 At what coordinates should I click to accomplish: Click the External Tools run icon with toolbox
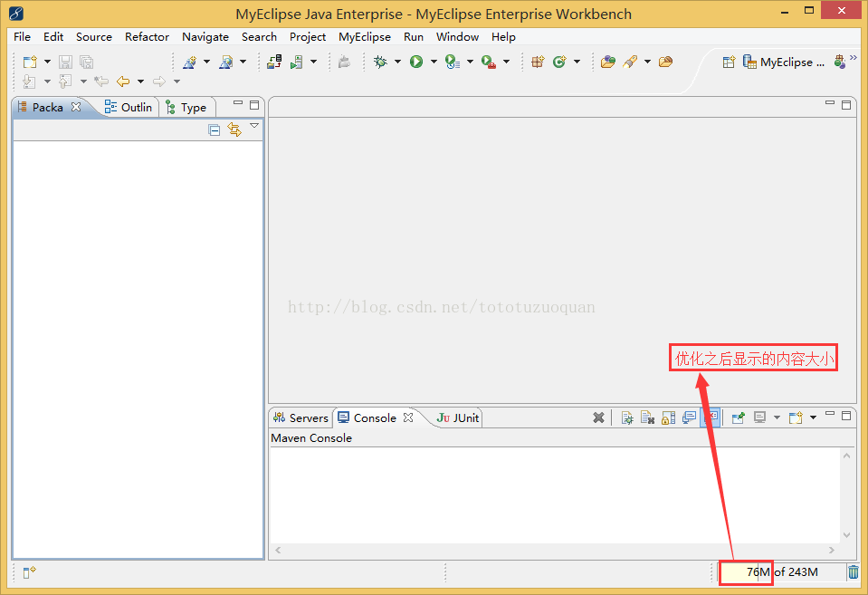(x=488, y=62)
